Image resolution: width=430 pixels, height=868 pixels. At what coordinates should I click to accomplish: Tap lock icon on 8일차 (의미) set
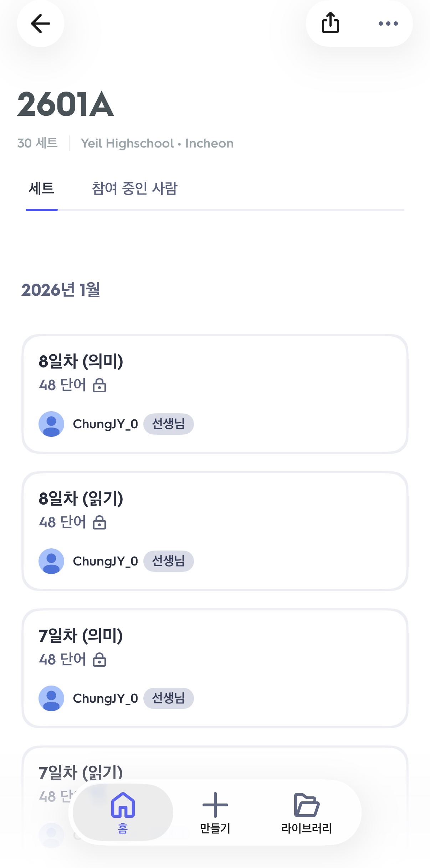point(99,385)
